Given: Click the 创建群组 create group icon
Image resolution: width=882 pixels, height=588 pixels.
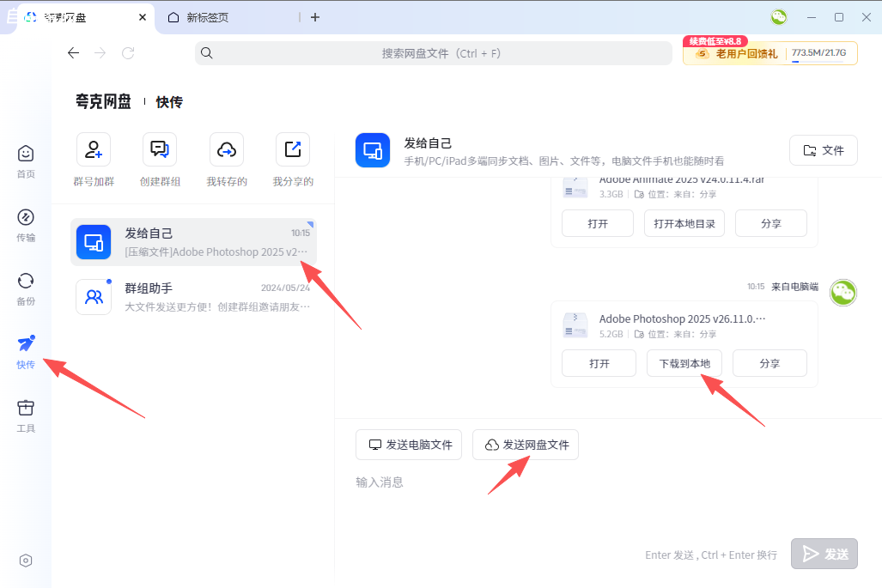Looking at the screenshot, I should point(160,150).
